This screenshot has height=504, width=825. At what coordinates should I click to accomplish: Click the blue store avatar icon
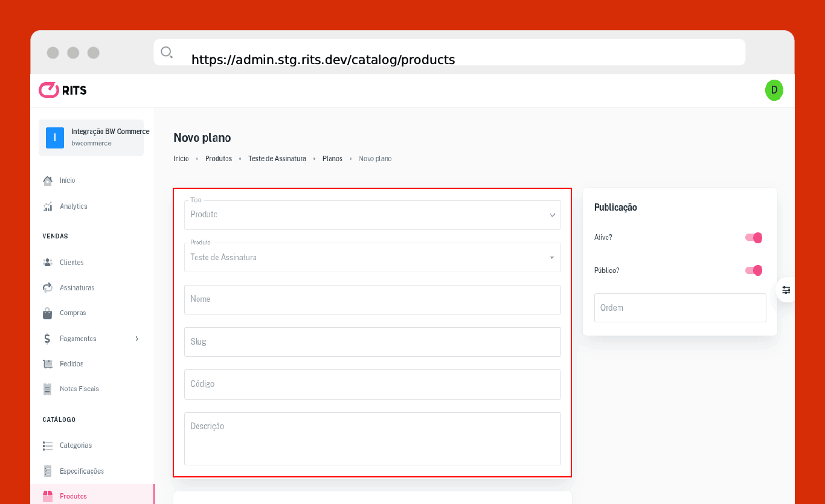click(x=55, y=138)
